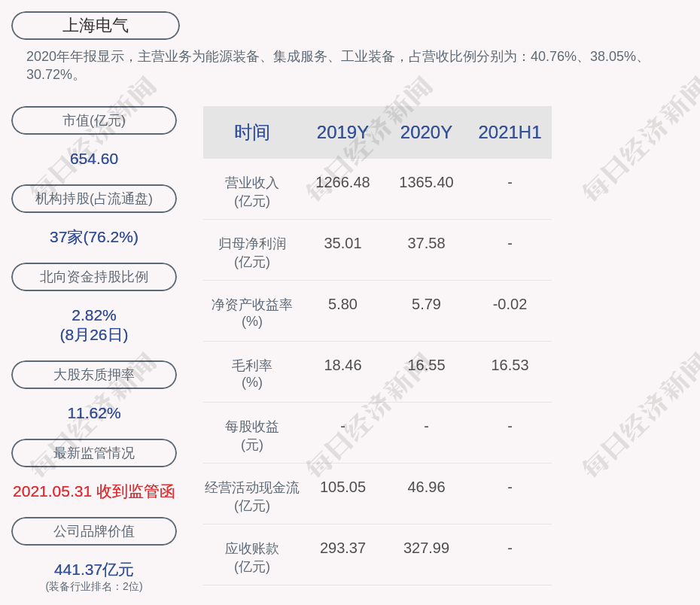Select the 最新监管情况 label pill

click(x=94, y=453)
